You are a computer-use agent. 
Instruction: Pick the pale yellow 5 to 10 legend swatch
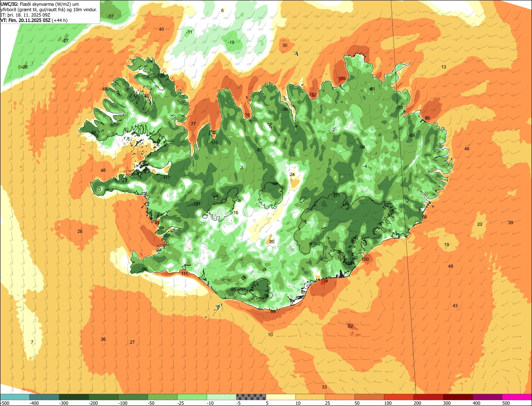[x=281, y=397]
